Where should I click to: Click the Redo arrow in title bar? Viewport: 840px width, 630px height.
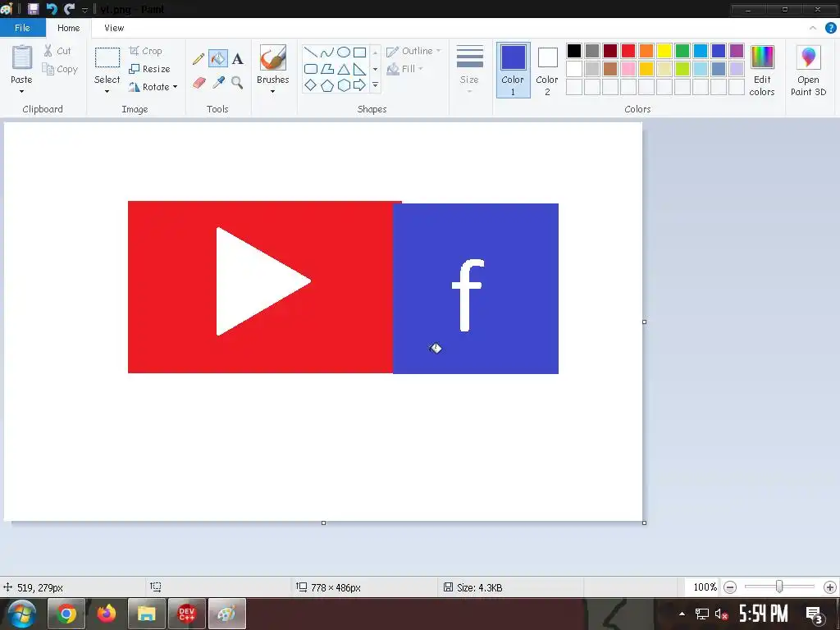tap(69, 8)
